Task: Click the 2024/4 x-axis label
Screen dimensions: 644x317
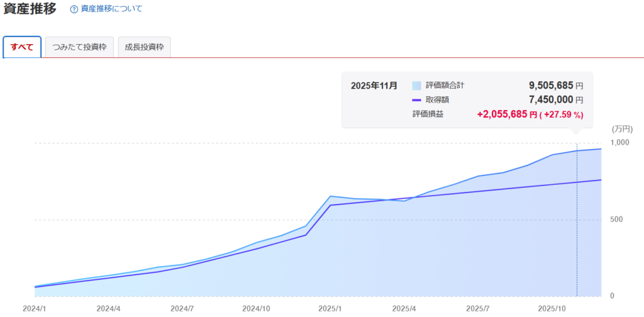Action: (109, 309)
